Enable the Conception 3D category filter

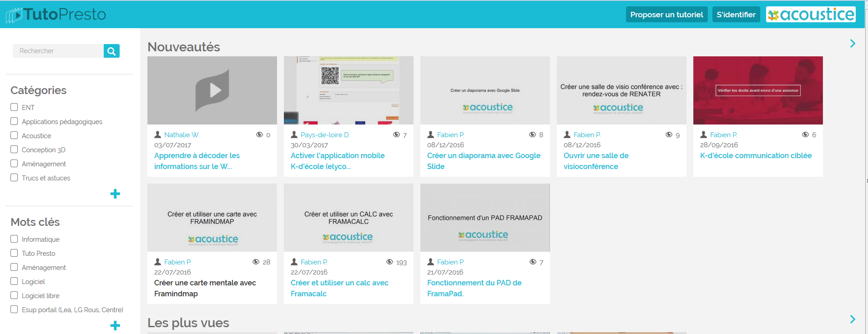[x=14, y=150]
